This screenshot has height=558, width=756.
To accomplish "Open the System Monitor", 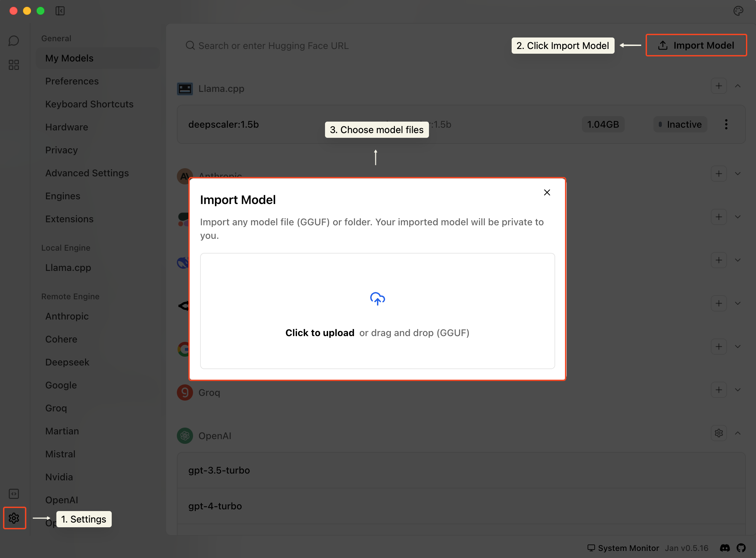I will (x=623, y=548).
